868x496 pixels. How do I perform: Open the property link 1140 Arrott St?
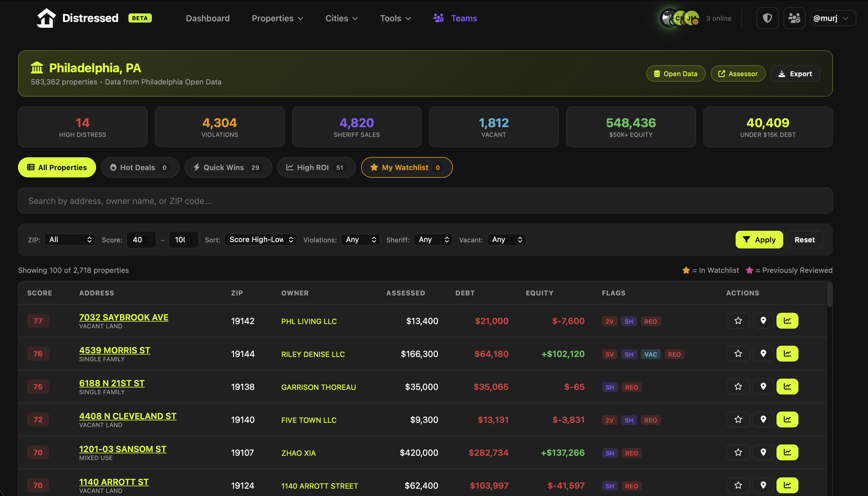click(x=114, y=482)
